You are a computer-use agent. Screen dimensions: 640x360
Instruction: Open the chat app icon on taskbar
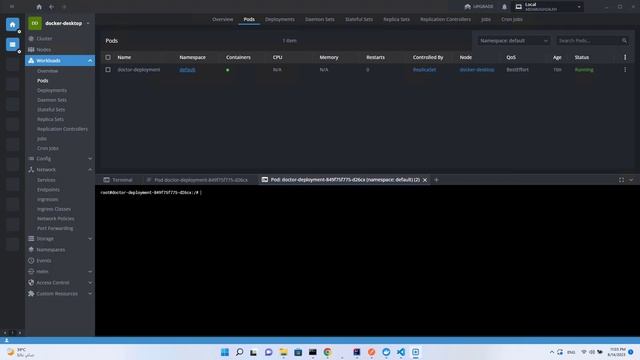(x=269, y=352)
